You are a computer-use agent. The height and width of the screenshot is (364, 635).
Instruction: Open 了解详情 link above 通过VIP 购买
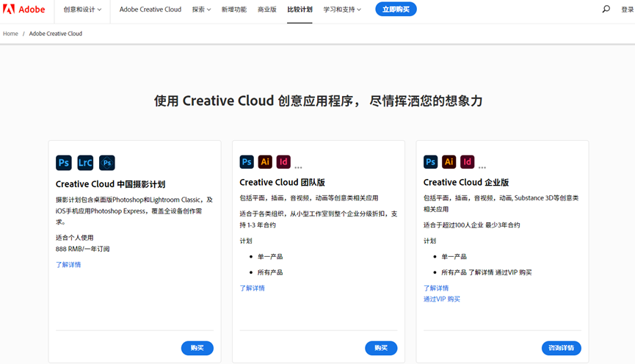(436, 288)
